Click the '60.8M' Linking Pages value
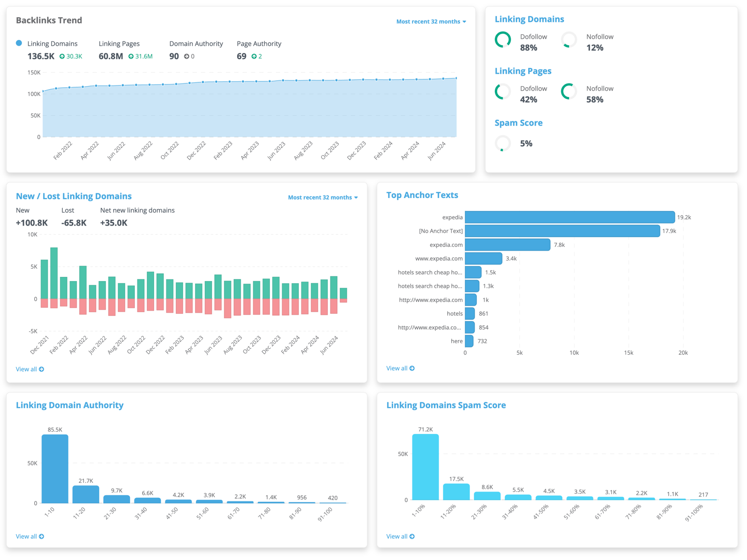This screenshot has width=747, height=560. click(111, 56)
